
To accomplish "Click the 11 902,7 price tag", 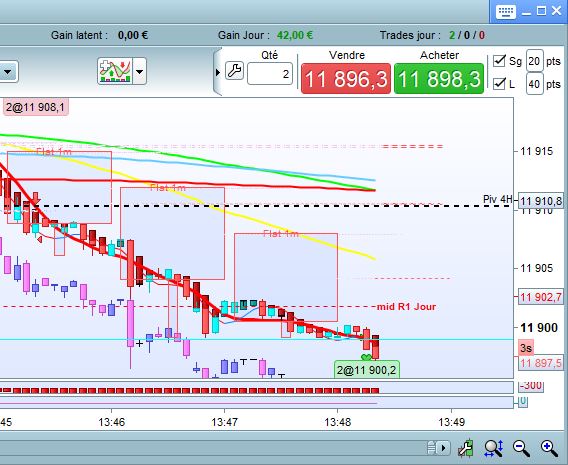I will coord(541,297).
